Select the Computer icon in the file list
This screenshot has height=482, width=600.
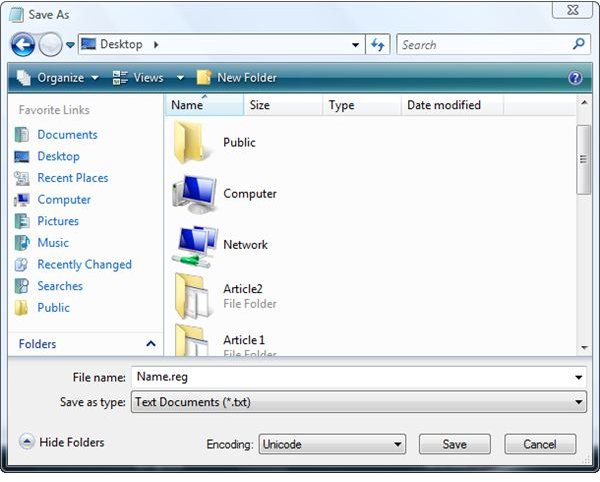pos(194,194)
